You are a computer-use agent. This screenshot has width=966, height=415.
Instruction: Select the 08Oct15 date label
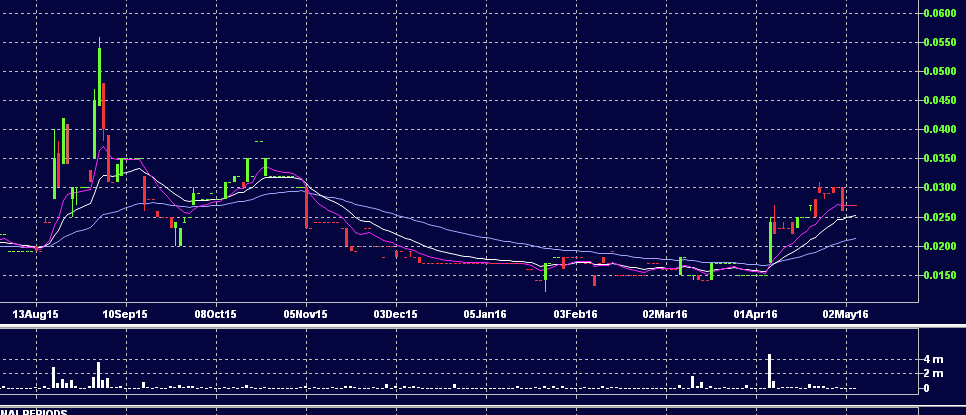click(216, 314)
